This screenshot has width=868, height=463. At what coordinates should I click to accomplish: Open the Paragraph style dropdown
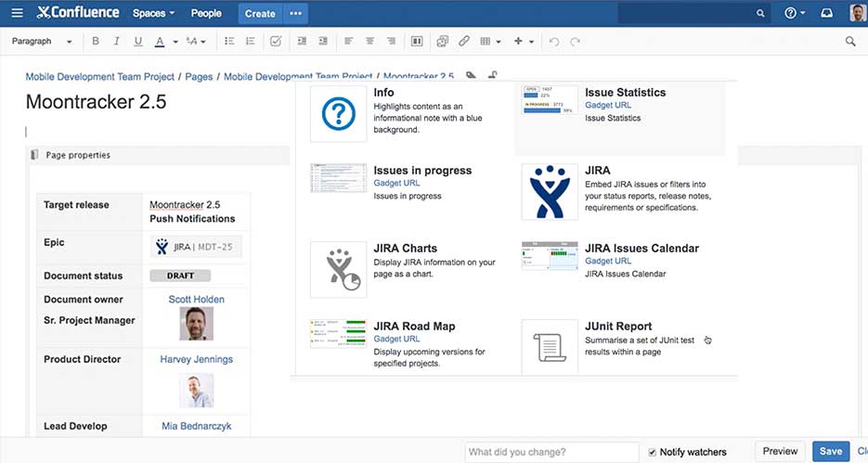(42, 41)
